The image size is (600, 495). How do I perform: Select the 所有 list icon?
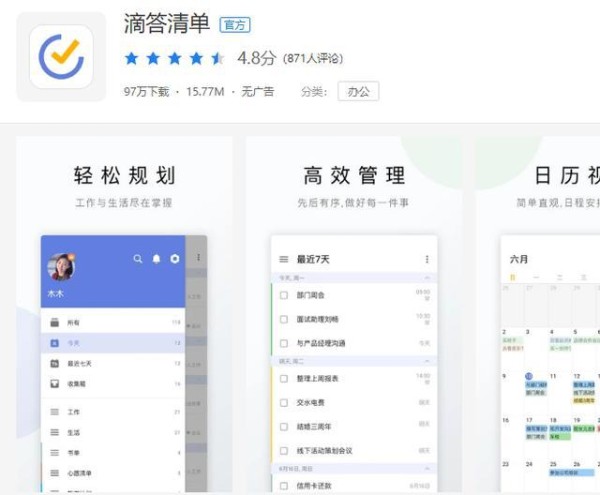pyautogui.click(x=55, y=322)
